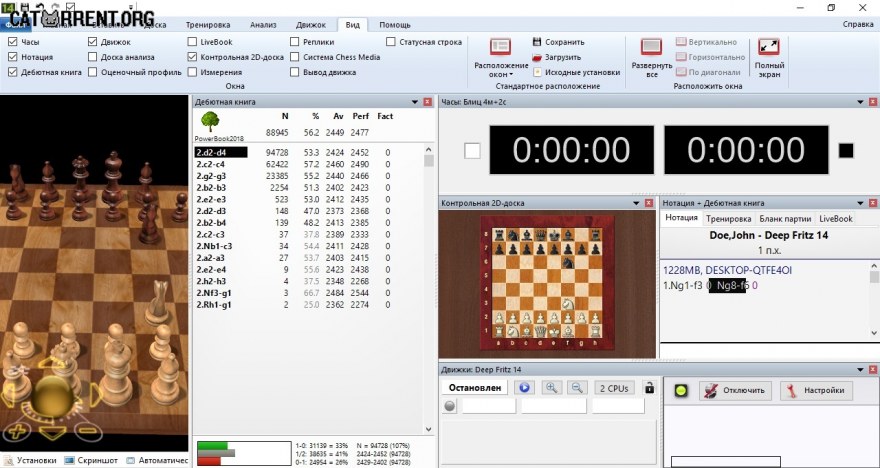Enable the Статусная строка checkbox
This screenshot has height=468, width=880.
(x=391, y=42)
